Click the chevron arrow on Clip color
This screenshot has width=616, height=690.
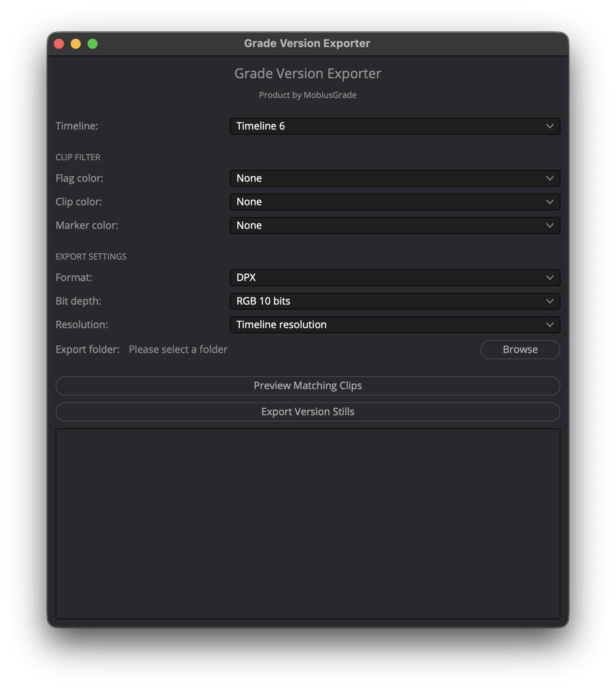pyautogui.click(x=550, y=202)
